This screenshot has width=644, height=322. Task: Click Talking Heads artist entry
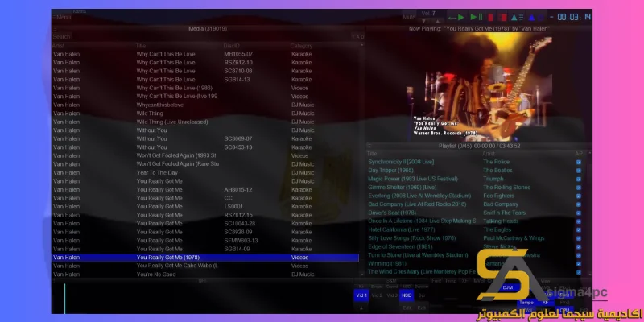500,221
